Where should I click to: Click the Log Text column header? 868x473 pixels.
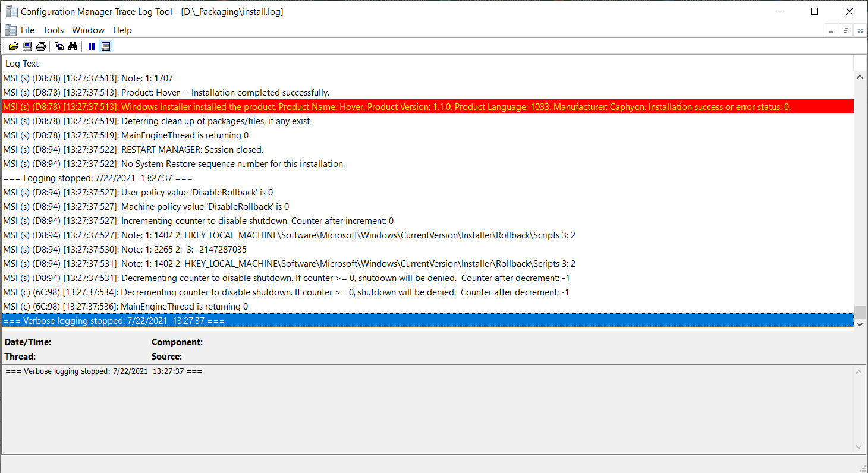427,64
